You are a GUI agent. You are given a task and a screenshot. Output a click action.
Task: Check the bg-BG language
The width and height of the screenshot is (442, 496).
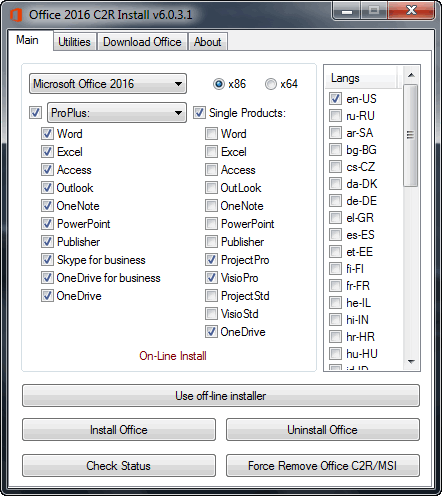coord(335,150)
